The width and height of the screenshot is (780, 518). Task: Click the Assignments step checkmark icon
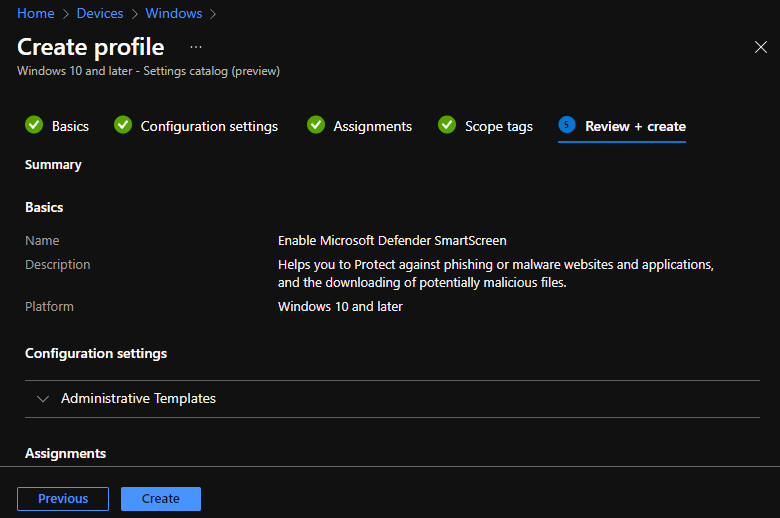point(316,125)
